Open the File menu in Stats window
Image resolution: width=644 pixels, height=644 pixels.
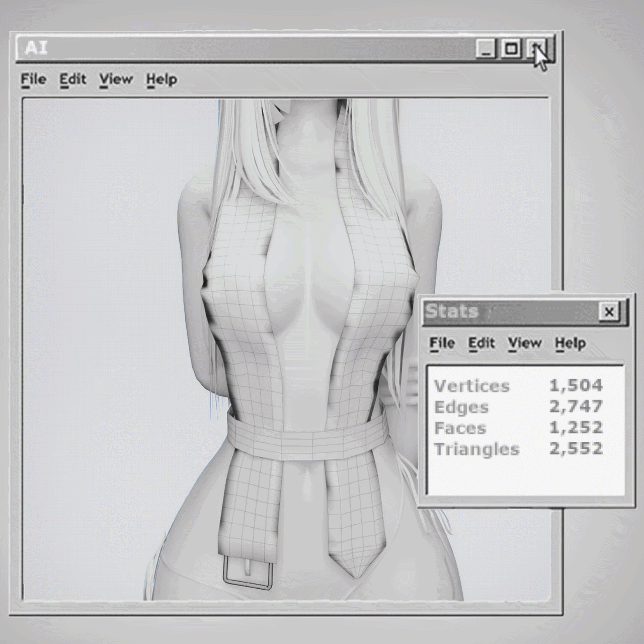coord(442,343)
